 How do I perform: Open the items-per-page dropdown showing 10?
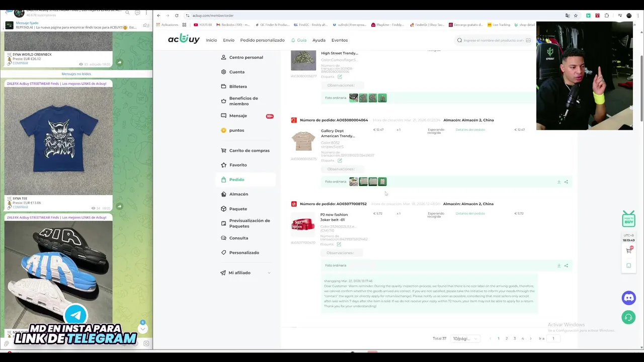465,338
